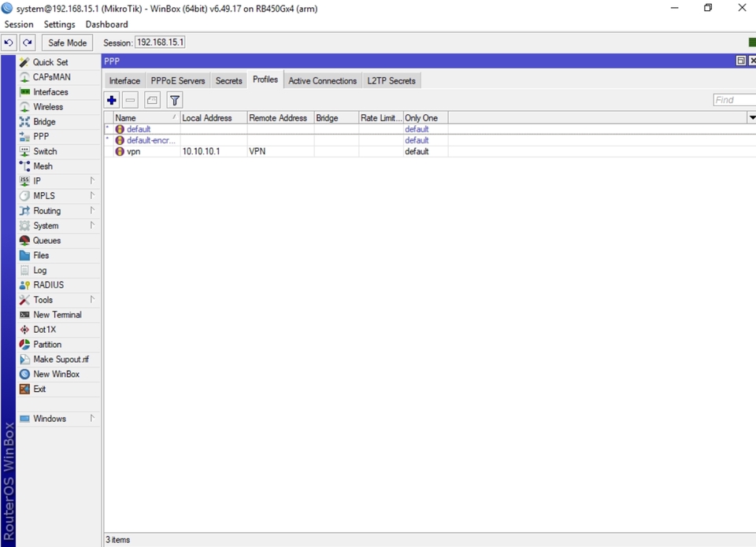Open the column chooser dropdown arrow

point(751,117)
